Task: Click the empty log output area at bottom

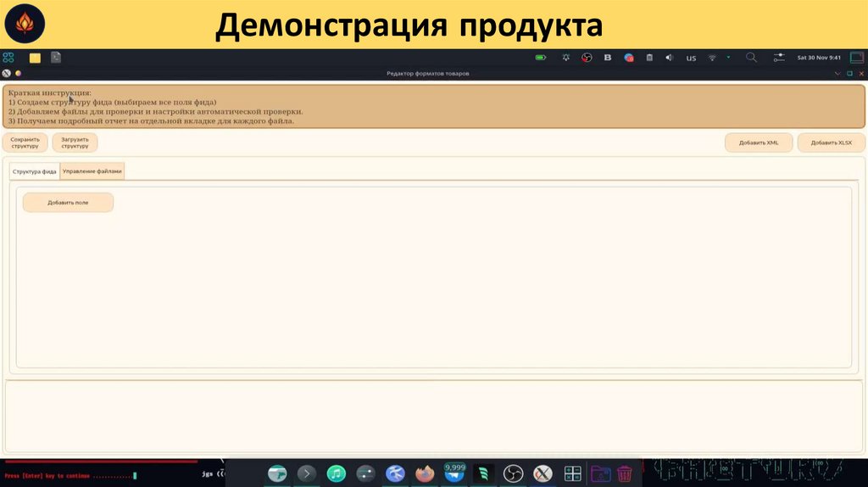Action: coord(434,416)
